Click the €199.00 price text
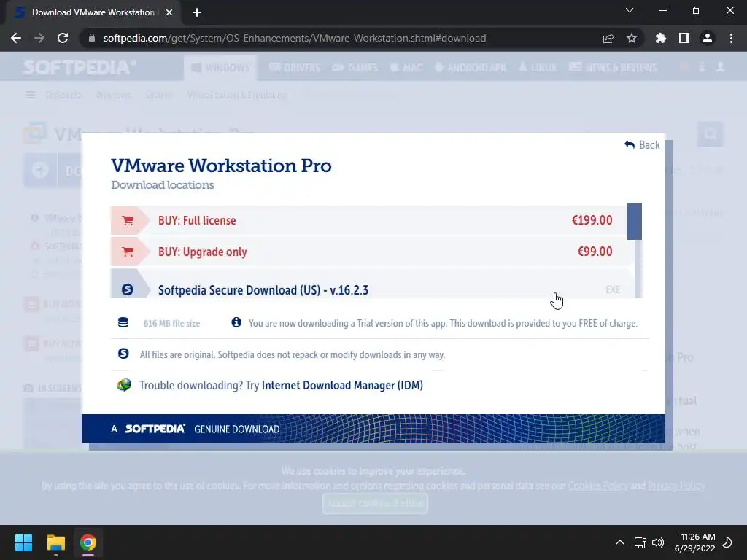This screenshot has width=747, height=560. coord(592,220)
